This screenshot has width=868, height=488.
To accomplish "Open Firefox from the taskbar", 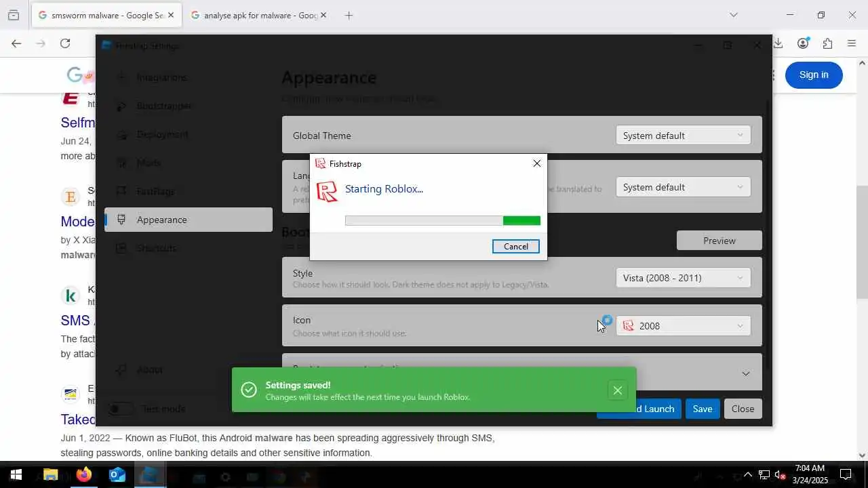I will point(83,474).
